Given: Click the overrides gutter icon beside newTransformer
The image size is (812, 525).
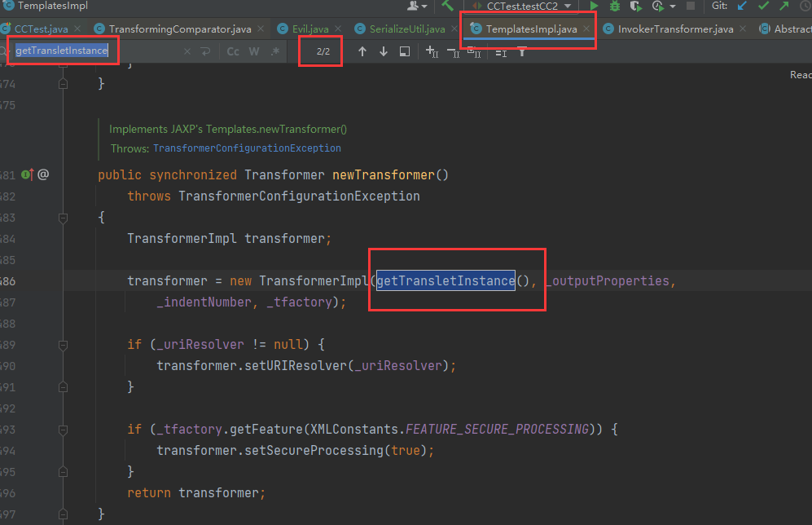Looking at the screenshot, I should 28,174.
